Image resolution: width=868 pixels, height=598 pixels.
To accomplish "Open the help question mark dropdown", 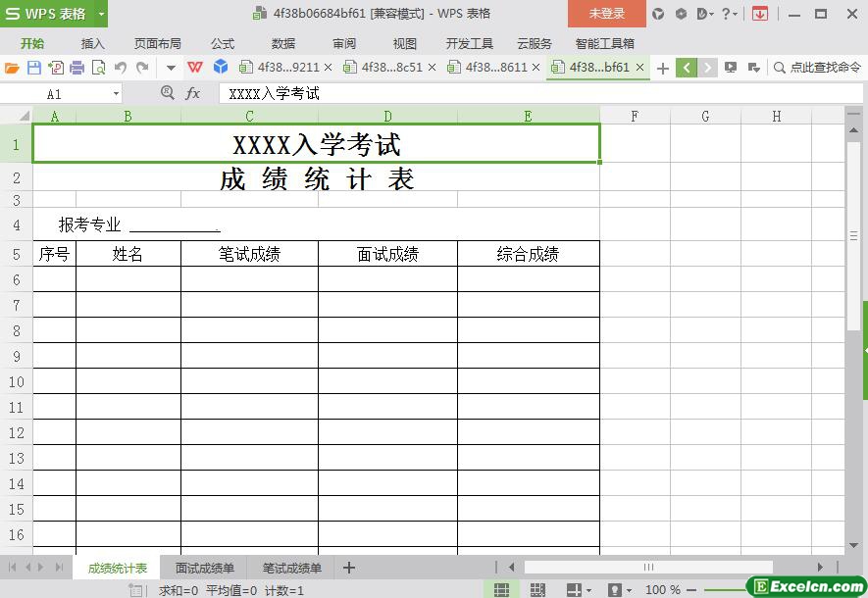I will point(729,14).
